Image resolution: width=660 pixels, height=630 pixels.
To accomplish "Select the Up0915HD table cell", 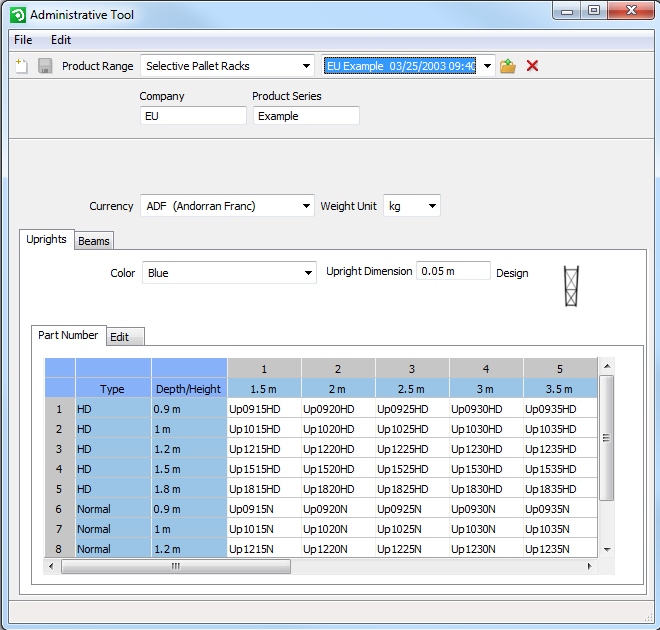I will point(264,409).
